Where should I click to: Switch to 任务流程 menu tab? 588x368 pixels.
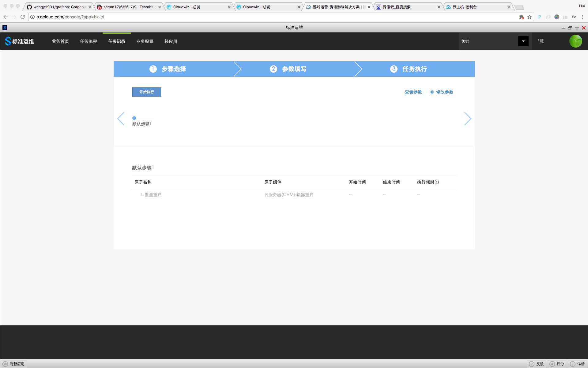pos(88,41)
